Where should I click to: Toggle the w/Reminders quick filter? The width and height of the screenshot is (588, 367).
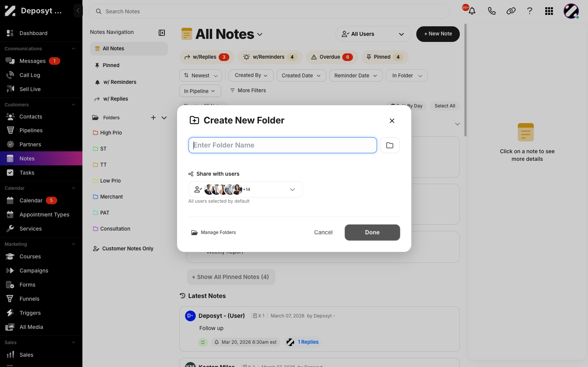click(270, 57)
